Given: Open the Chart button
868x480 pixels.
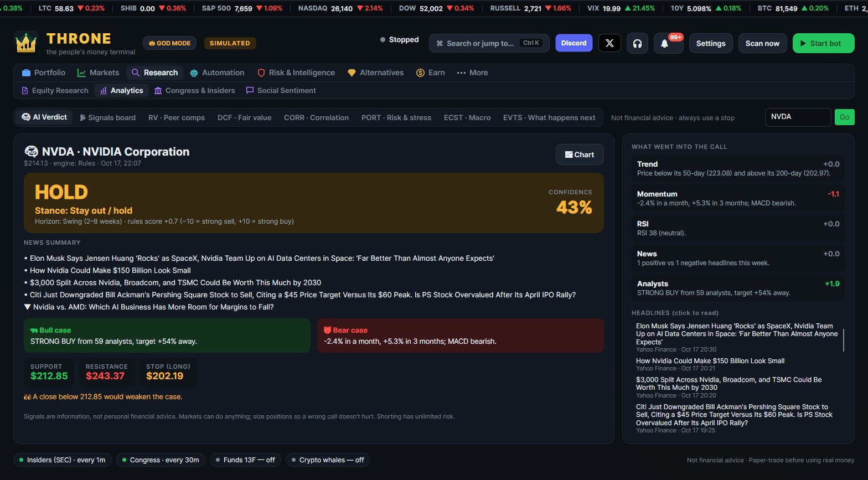Looking at the screenshot, I should coord(580,154).
